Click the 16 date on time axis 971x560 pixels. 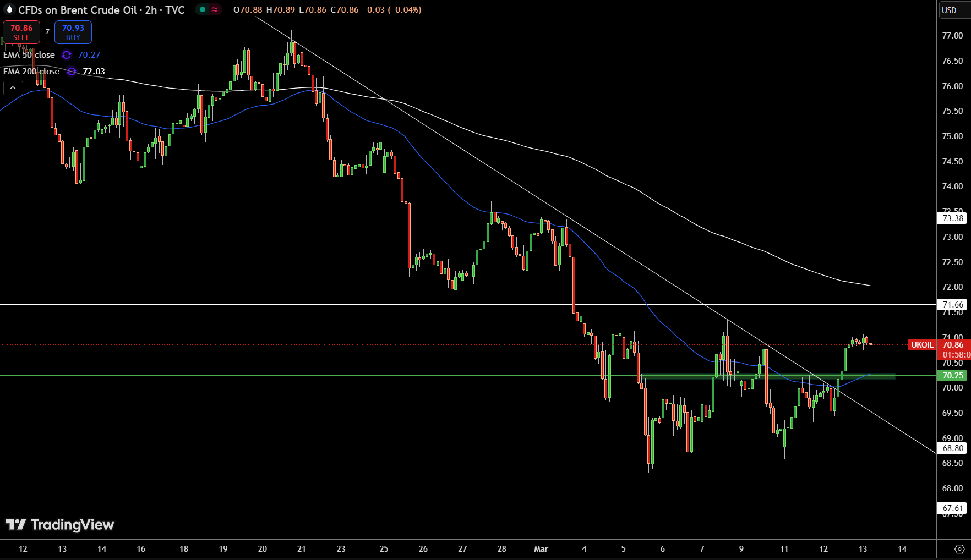tap(141, 549)
